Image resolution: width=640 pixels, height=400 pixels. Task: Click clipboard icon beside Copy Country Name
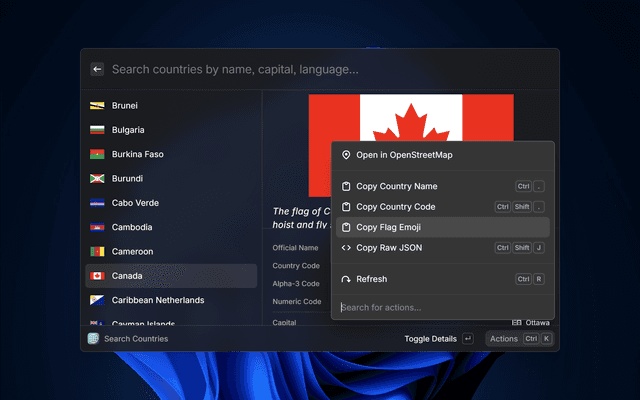346,186
